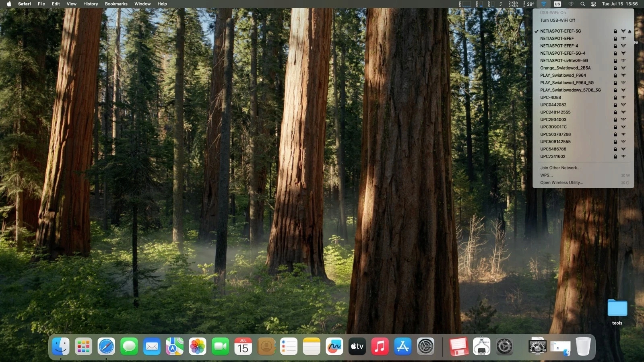This screenshot has width=644, height=362.
Task: Close the WiFi status menu icon
Action: click(544, 4)
